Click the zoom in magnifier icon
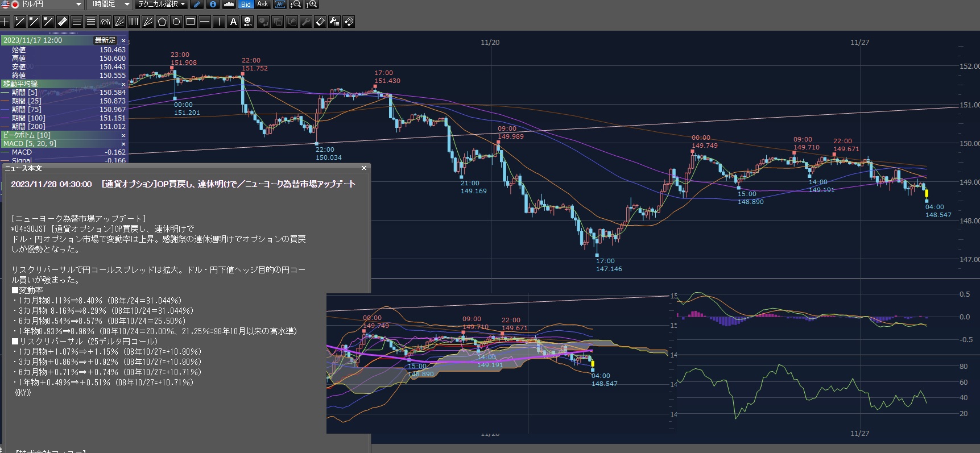This screenshot has width=980, height=453. pyautogui.click(x=312, y=5)
